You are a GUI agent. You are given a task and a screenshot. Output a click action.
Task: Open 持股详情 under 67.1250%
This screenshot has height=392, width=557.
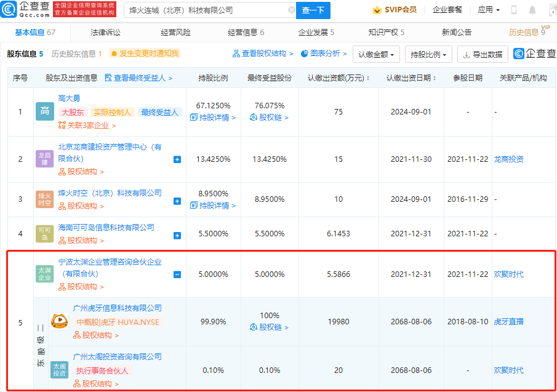click(213, 118)
